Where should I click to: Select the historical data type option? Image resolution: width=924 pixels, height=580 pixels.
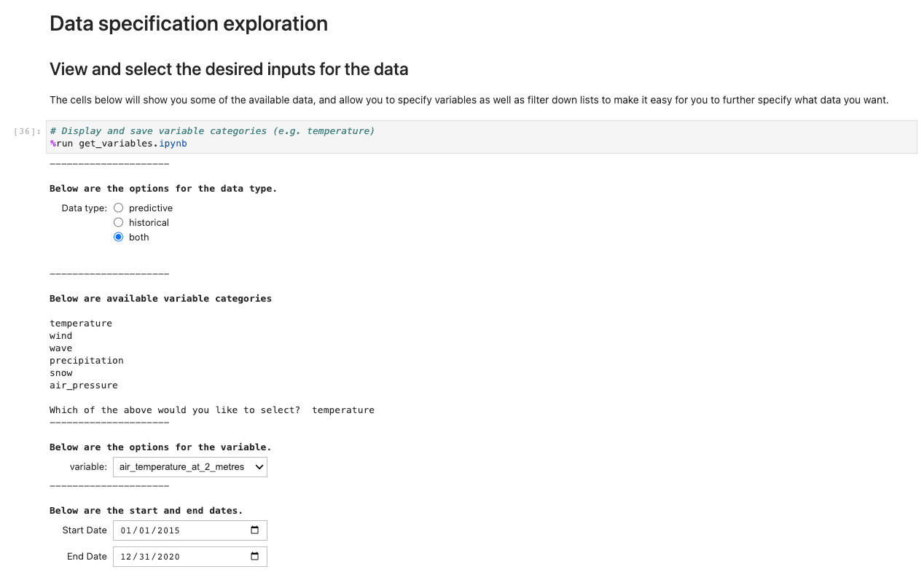119,222
